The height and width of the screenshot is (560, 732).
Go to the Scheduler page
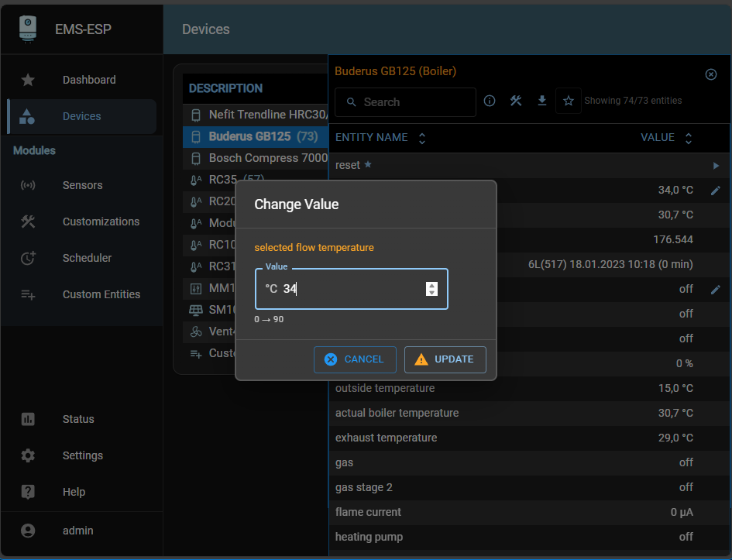tap(87, 258)
